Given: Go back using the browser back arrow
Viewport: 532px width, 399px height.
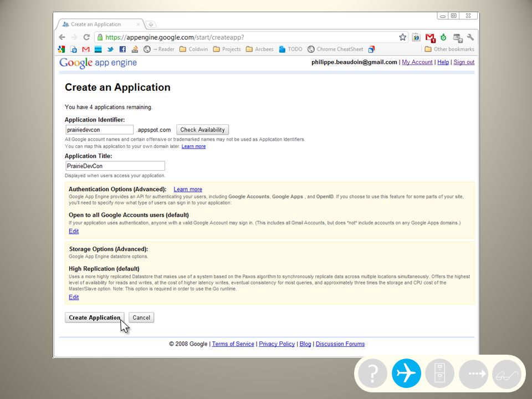Looking at the screenshot, I should click(x=62, y=37).
